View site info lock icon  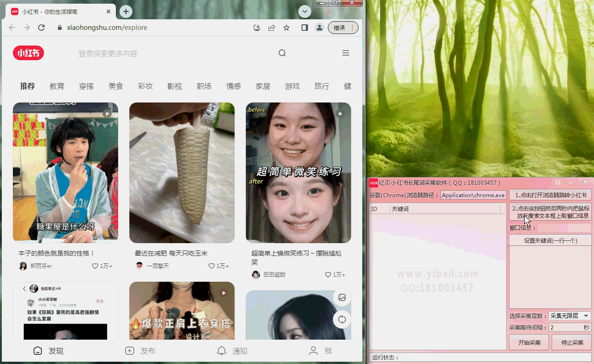pyautogui.click(x=59, y=28)
